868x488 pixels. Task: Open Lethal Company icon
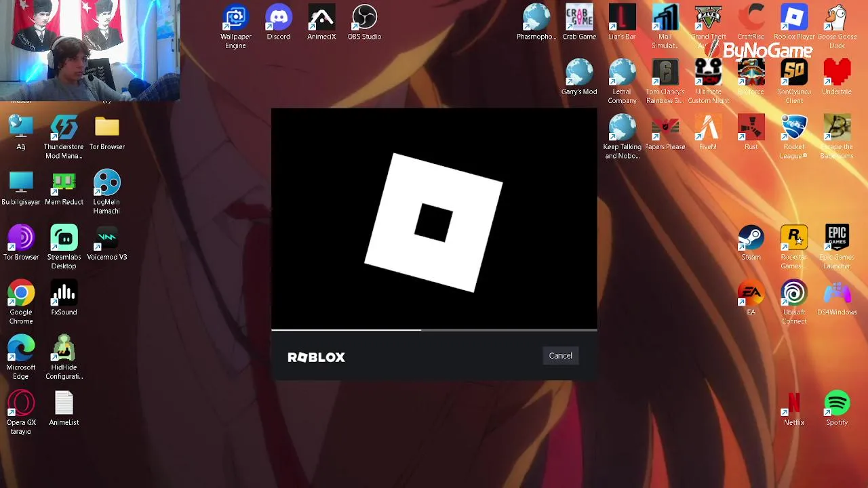(622, 82)
